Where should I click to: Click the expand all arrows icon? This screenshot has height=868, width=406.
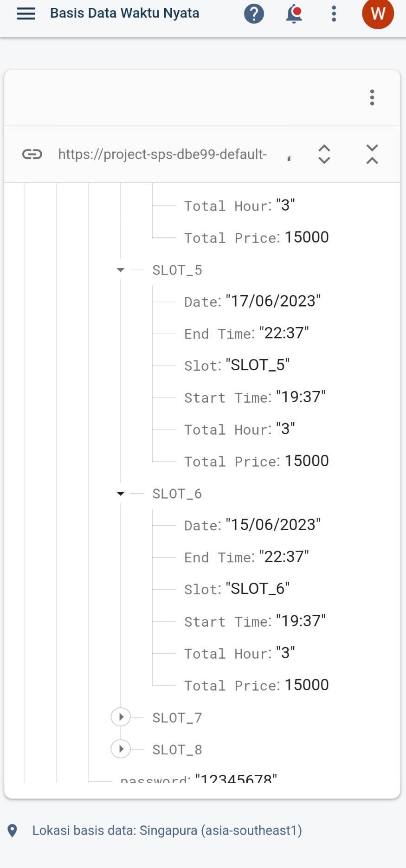point(324,154)
